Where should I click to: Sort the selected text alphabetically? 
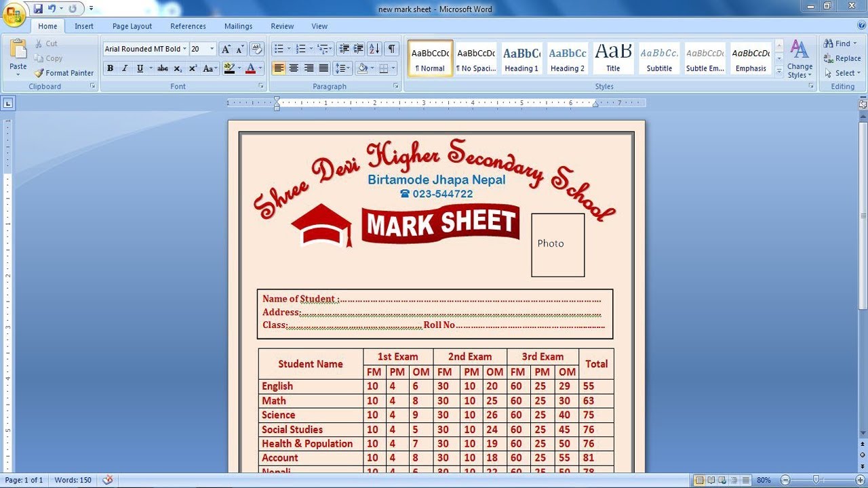[374, 49]
